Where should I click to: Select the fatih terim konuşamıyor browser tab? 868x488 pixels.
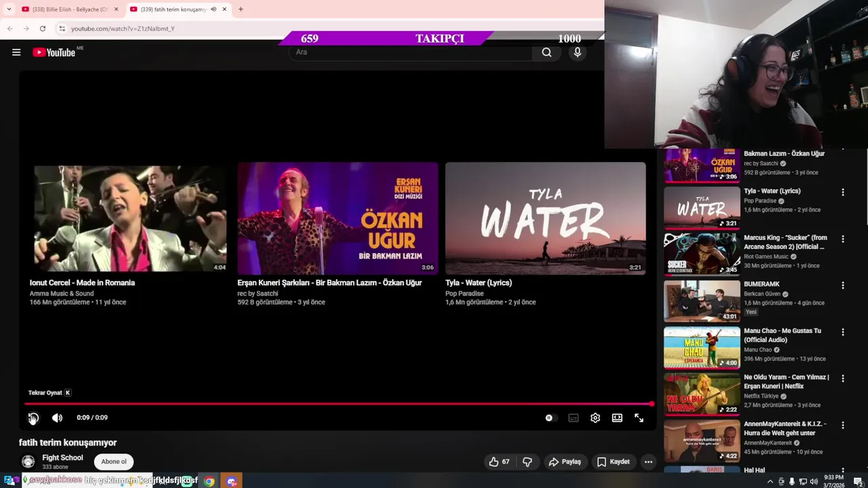pyautogui.click(x=173, y=9)
